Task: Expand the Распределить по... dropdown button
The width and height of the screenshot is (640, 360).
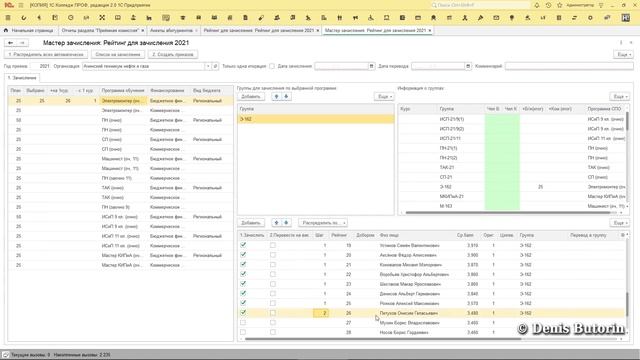Action: tap(323, 223)
